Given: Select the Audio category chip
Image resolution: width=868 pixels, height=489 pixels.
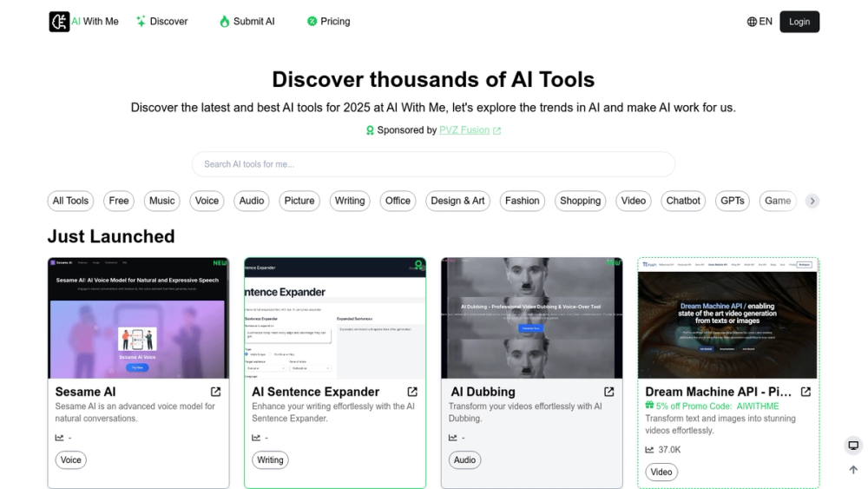Looking at the screenshot, I should [x=252, y=201].
